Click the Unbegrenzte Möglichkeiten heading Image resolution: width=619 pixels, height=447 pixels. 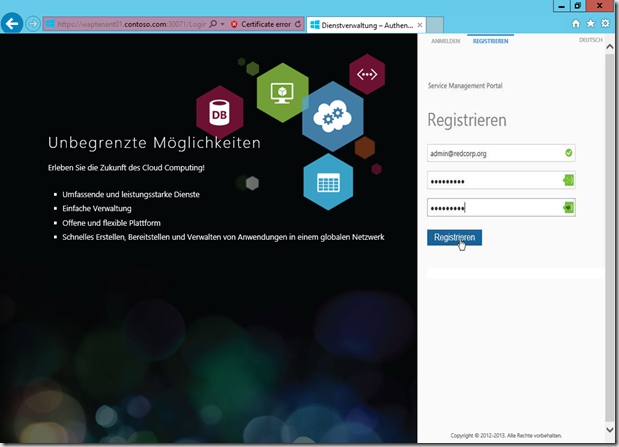[x=154, y=143]
